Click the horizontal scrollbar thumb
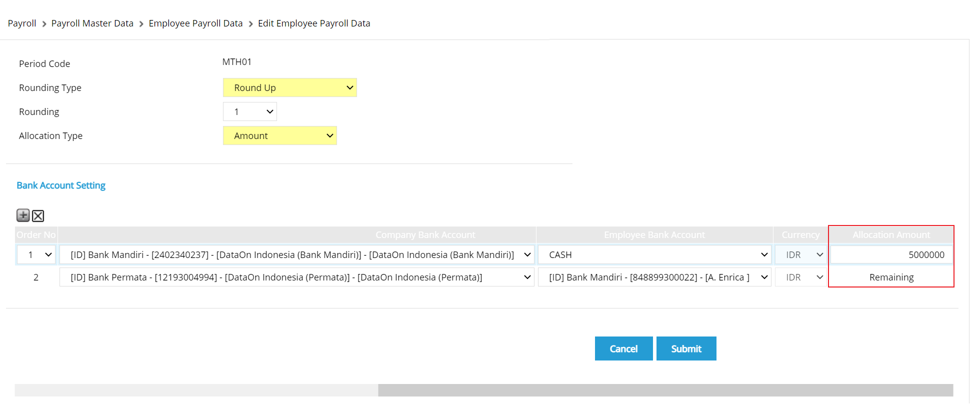 point(665,390)
